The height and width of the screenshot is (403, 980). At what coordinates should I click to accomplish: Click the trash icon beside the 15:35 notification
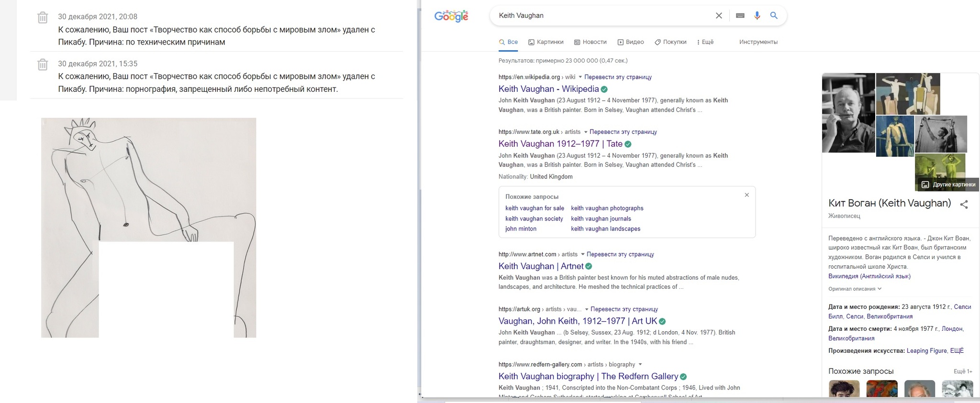click(x=43, y=65)
